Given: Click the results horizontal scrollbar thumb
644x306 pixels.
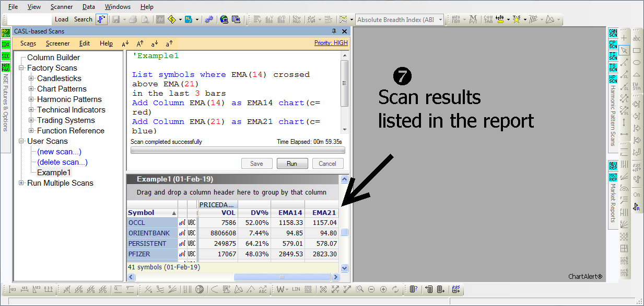Looking at the screenshot, I should (283, 277).
